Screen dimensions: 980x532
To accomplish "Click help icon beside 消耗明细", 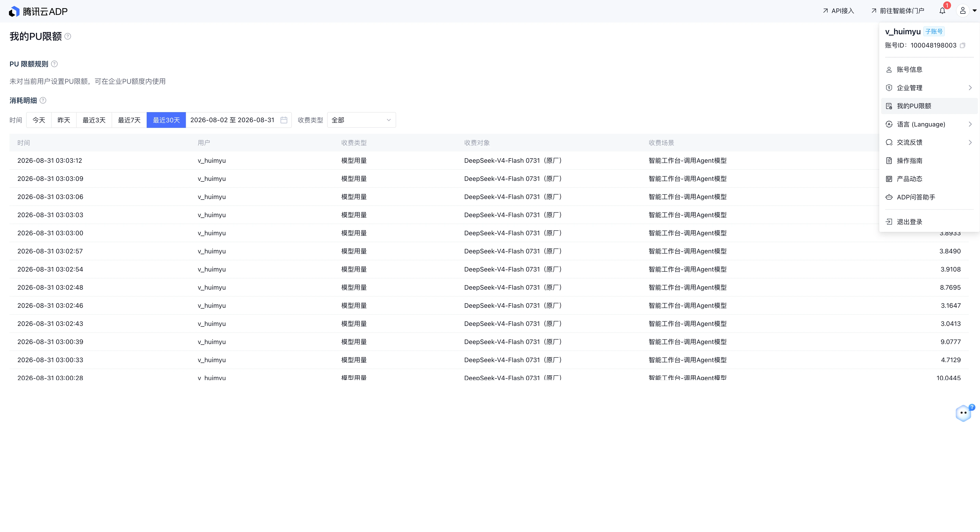I will tap(43, 100).
